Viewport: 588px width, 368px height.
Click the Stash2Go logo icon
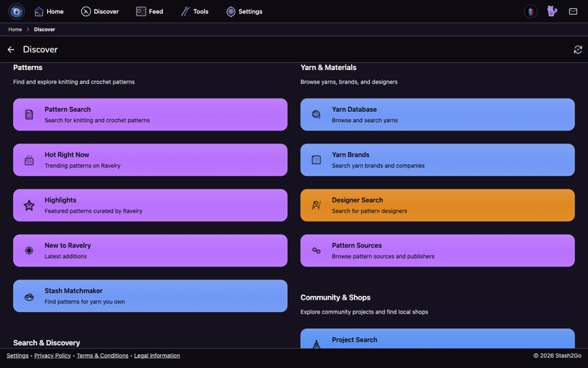point(16,11)
